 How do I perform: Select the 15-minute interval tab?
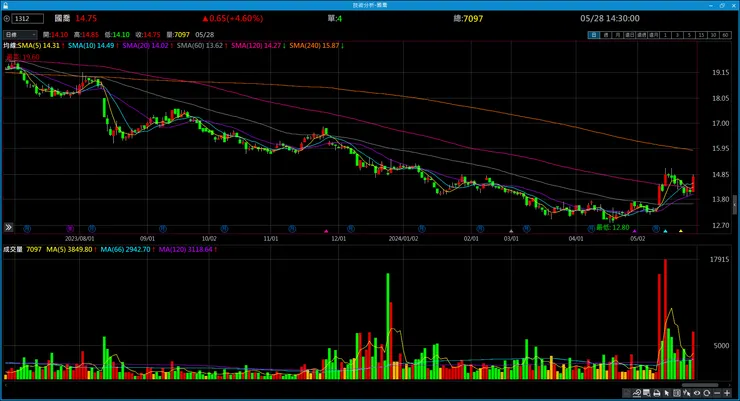[701, 35]
